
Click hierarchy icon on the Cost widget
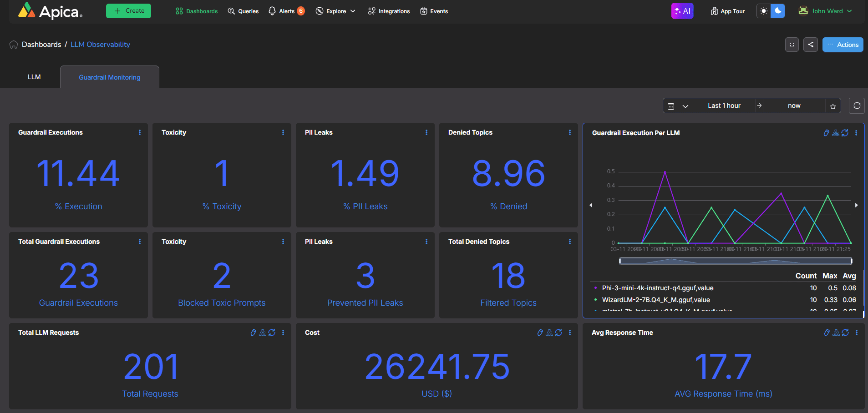point(549,332)
